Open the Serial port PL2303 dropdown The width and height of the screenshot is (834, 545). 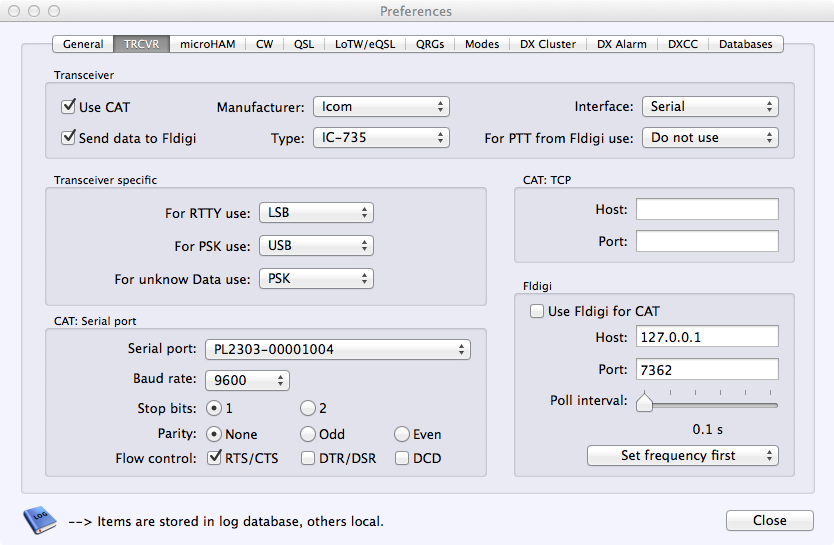[337, 349]
